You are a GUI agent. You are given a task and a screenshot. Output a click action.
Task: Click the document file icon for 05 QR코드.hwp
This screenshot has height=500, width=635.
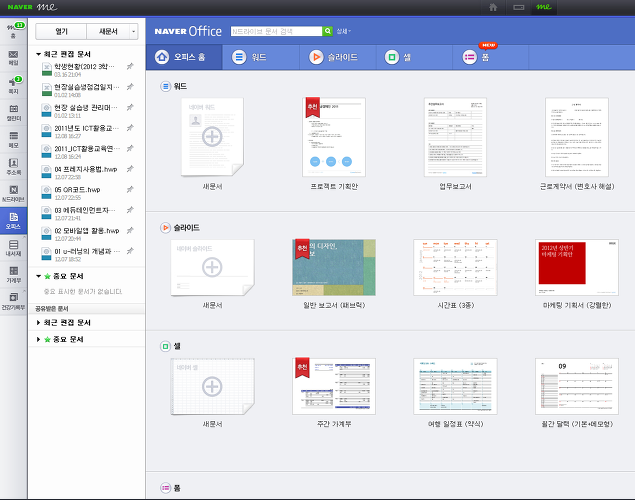pyautogui.click(x=47, y=192)
